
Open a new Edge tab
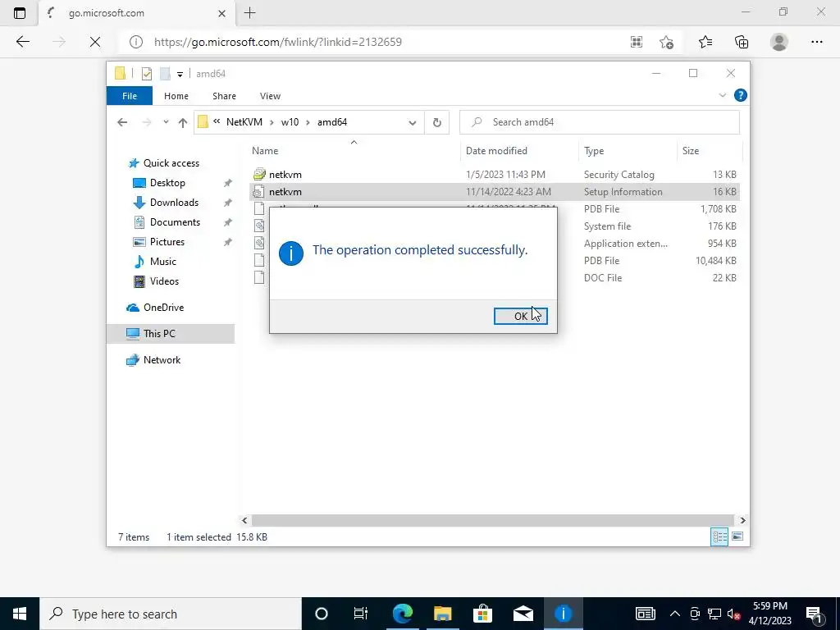pos(249,13)
